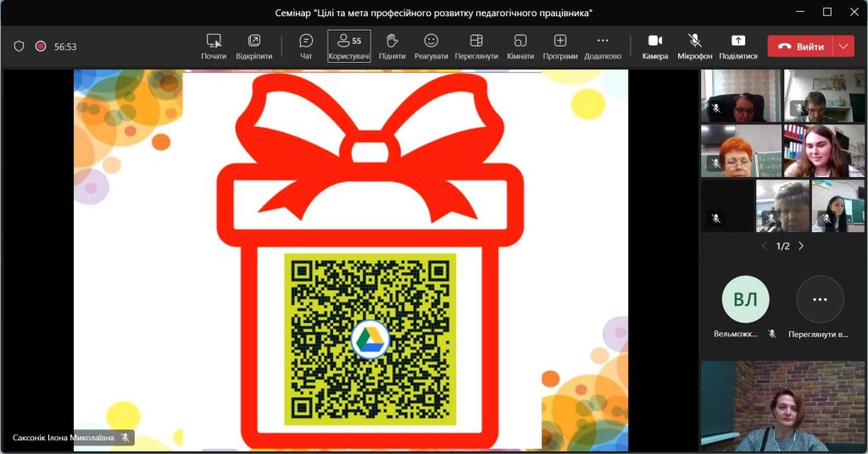Screen dimensions: 868x454
Task: Select the ВЛ participant avatar
Action: click(x=745, y=299)
